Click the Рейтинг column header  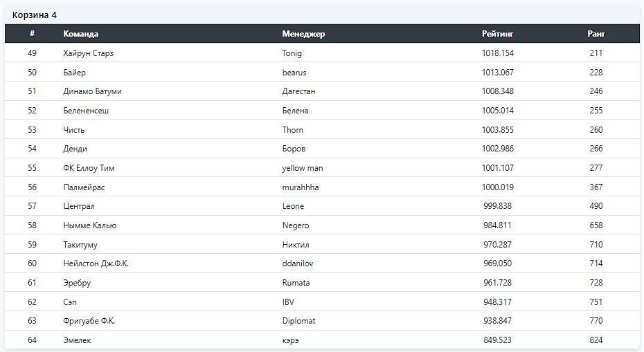497,34
